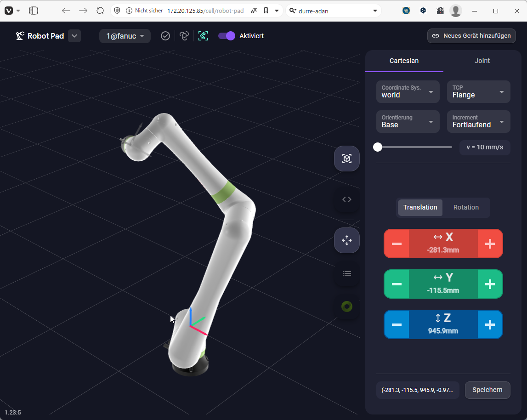Click the circled checkmark status icon
The image size is (527, 420).
165,36
